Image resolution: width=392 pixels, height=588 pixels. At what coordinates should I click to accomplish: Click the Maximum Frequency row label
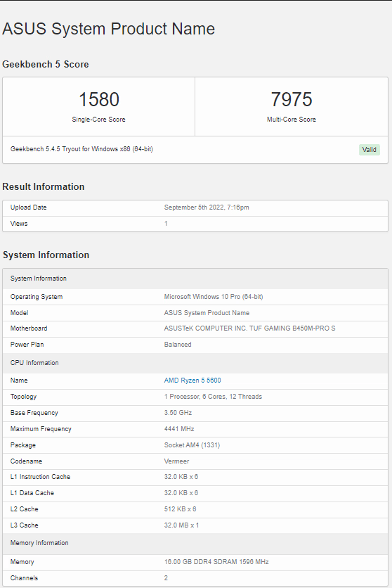point(41,429)
